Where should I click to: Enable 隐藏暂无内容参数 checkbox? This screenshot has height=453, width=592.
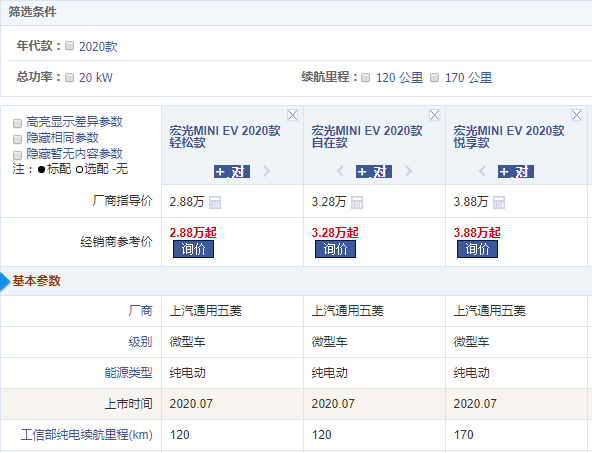click(17, 155)
